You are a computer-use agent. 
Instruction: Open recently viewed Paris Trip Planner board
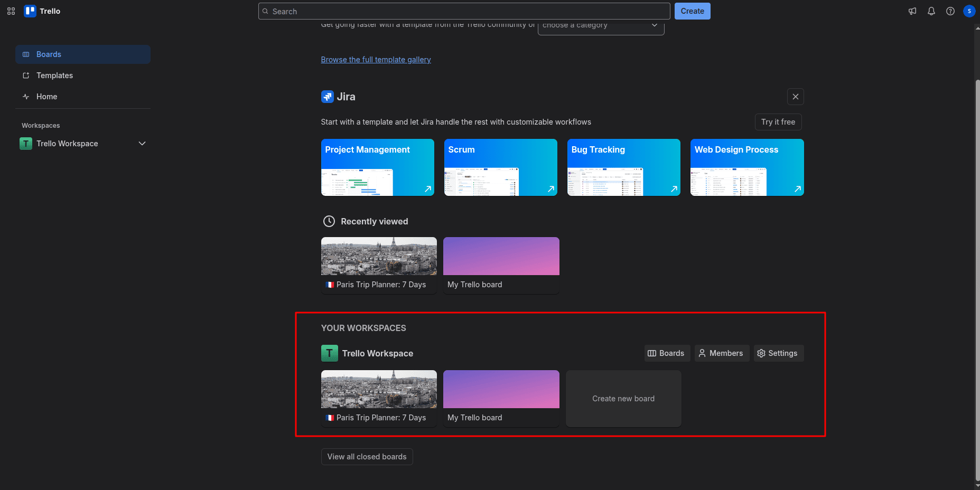click(379, 266)
